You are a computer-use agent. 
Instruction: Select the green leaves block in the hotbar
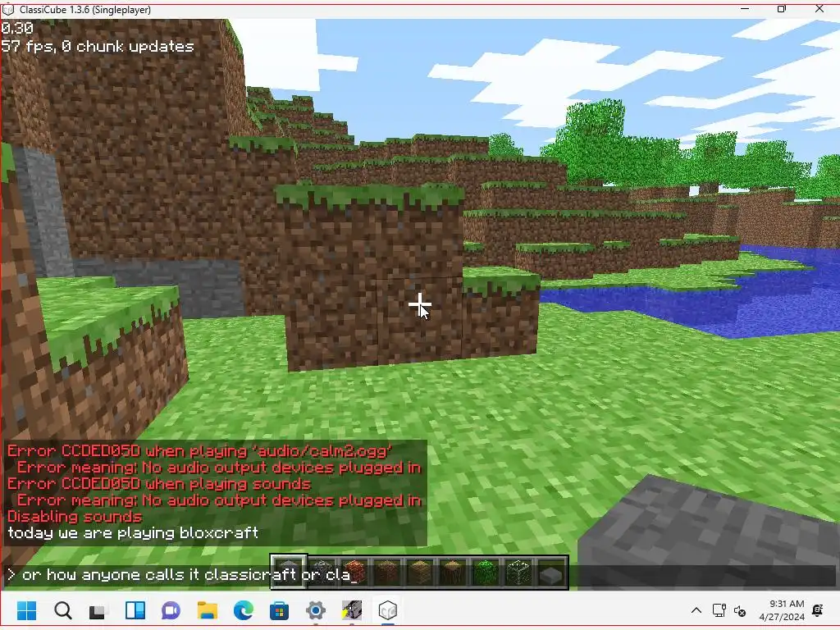[x=485, y=572]
